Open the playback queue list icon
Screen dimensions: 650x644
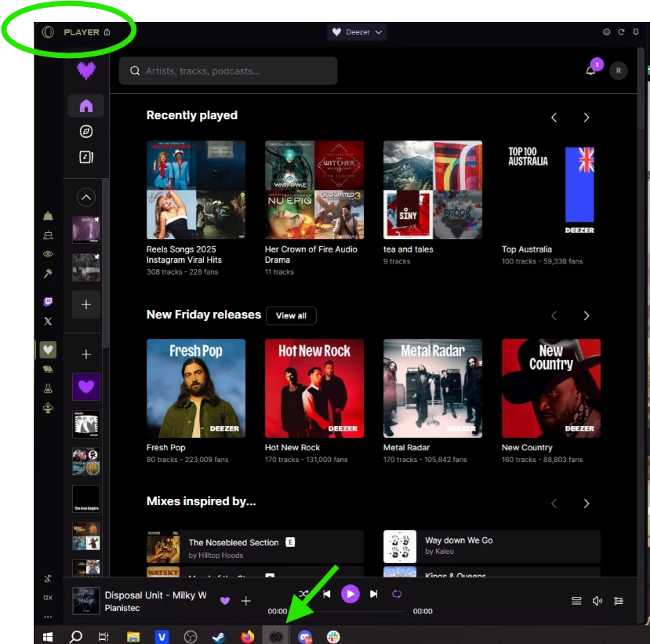click(576, 601)
